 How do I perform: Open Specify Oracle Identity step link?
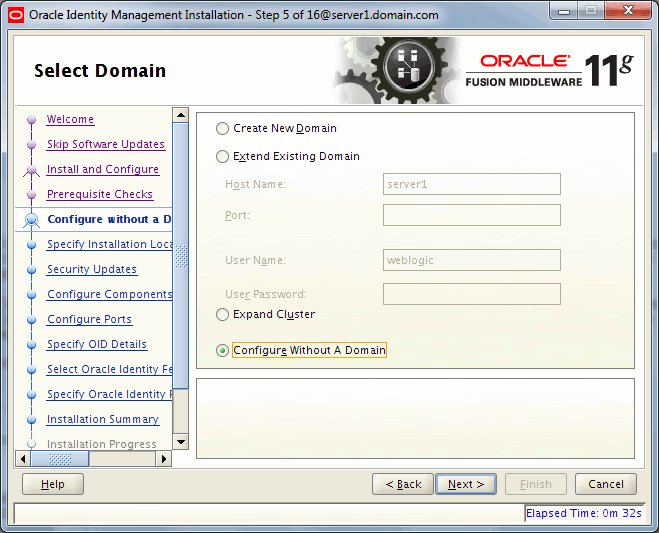[x=109, y=394]
